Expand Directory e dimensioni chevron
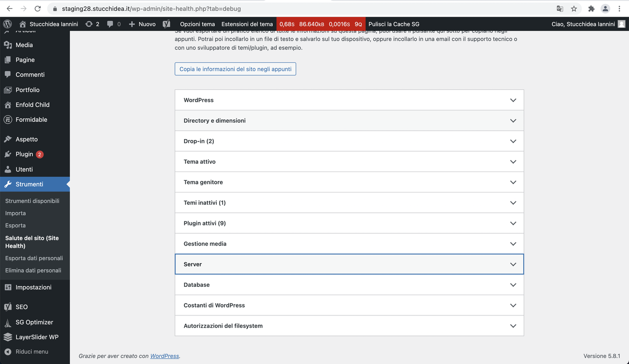The width and height of the screenshot is (629, 364). point(513,121)
